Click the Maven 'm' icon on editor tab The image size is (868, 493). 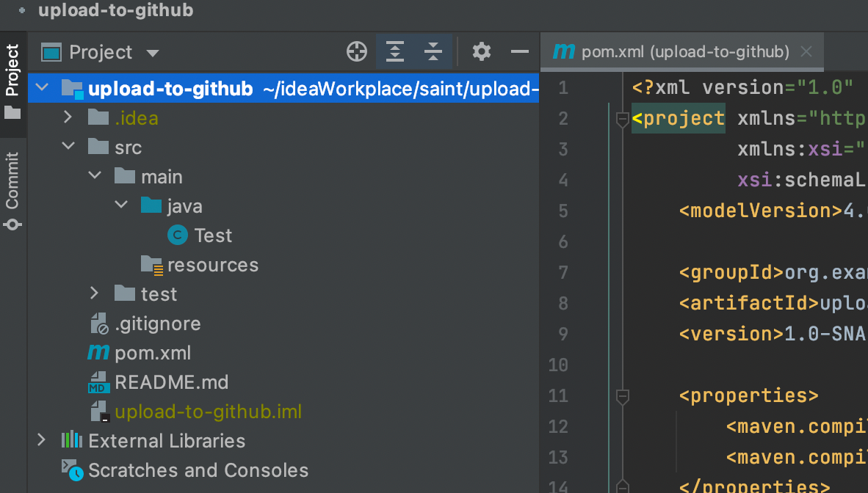[563, 51]
